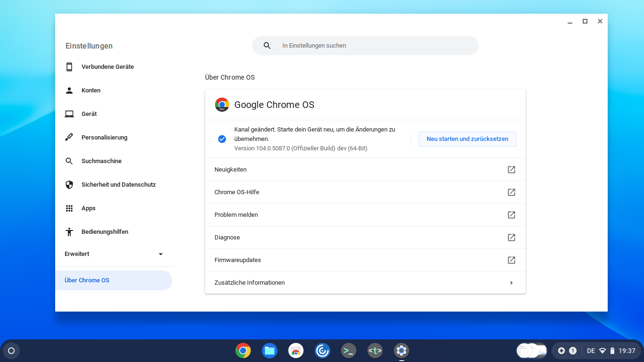Click the Google Chrome OS Dev logo
Viewport: 644px width, 362px height.
pyautogui.click(x=222, y=105)
